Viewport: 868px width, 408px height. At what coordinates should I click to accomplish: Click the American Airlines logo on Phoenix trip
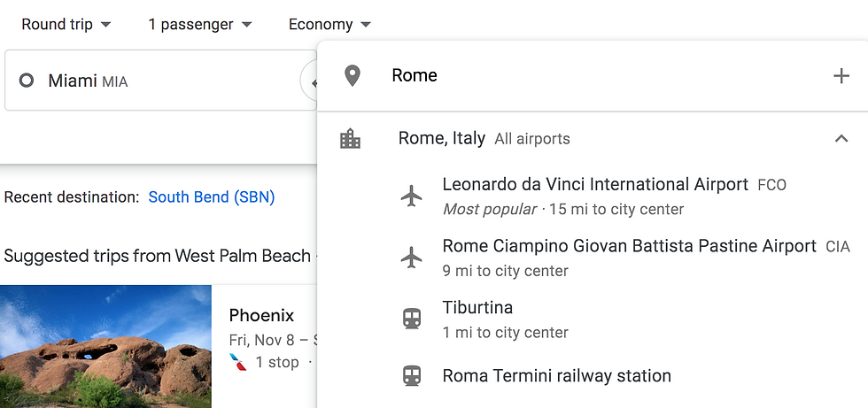[x=237, y=362]
